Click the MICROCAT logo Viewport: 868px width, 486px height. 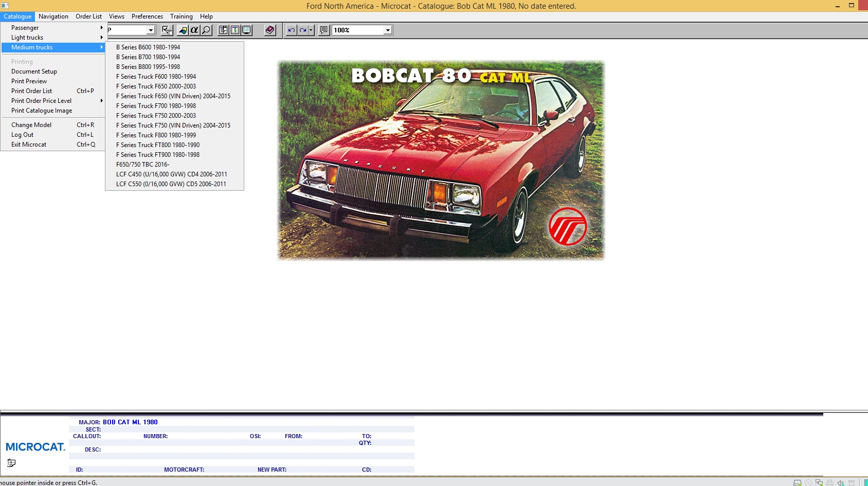click(x=35, y=447)
